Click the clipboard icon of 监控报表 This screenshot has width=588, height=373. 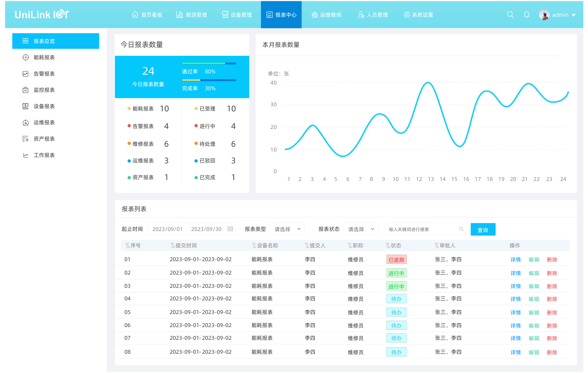25,90
